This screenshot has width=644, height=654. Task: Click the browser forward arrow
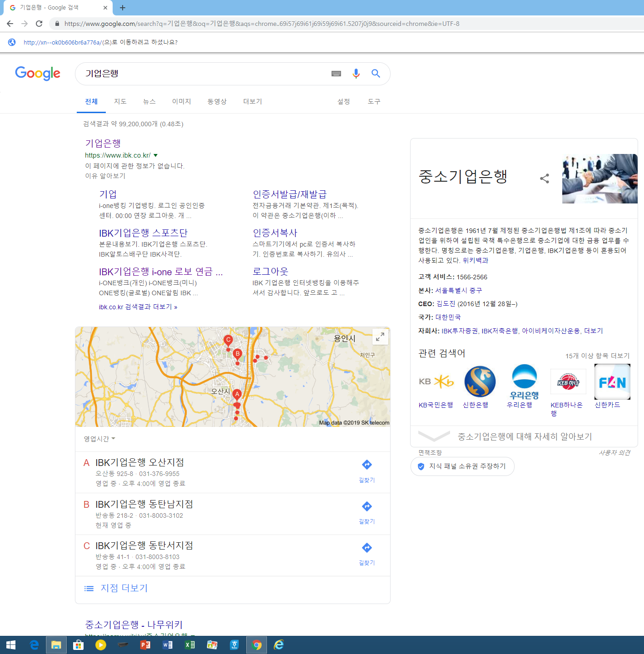point(25,24)
